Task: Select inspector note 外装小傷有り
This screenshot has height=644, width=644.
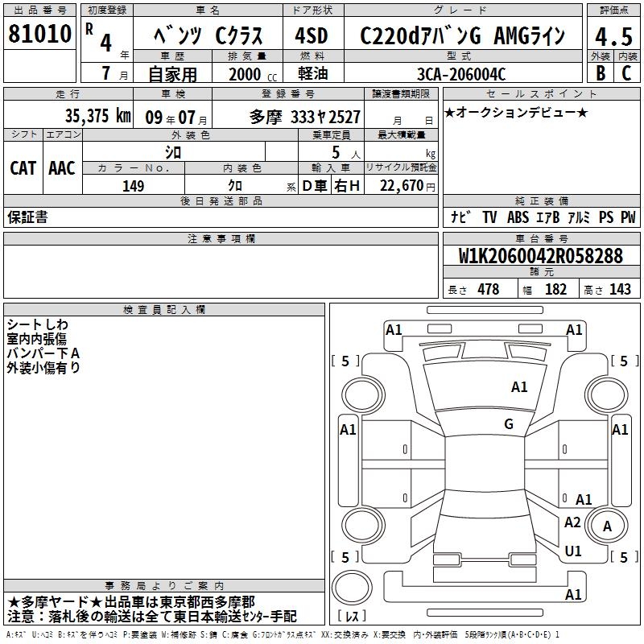Action: [x=43, y=368]
